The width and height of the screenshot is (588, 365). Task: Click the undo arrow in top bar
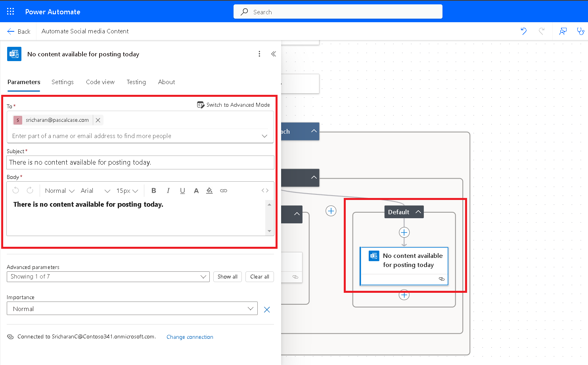(524, 31)
